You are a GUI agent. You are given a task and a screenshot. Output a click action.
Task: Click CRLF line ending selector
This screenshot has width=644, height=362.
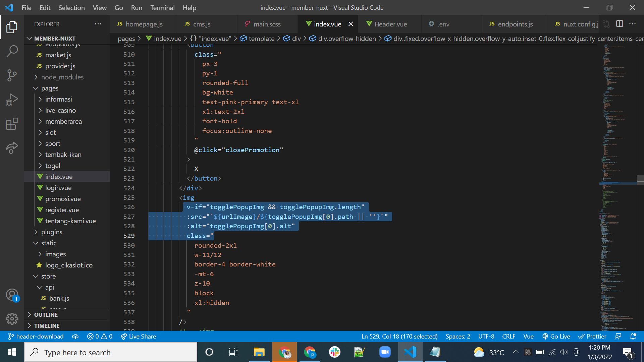pyautogui.click(x=508, y=336)
